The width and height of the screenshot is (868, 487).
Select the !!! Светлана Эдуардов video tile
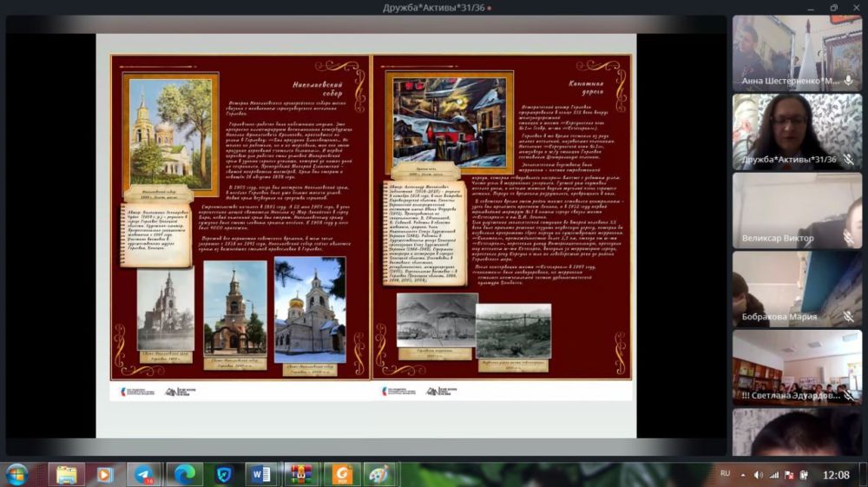pos(797,367)
